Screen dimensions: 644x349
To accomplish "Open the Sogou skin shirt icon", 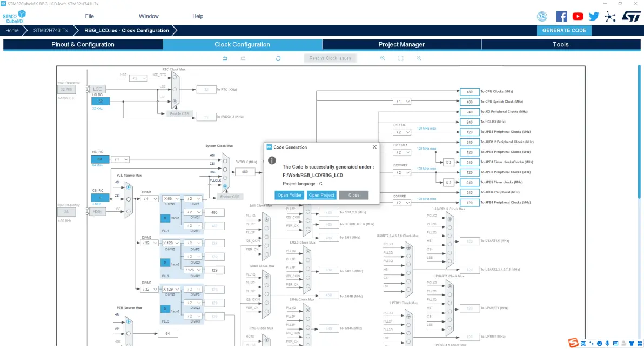I will click(x=632, y=343).
